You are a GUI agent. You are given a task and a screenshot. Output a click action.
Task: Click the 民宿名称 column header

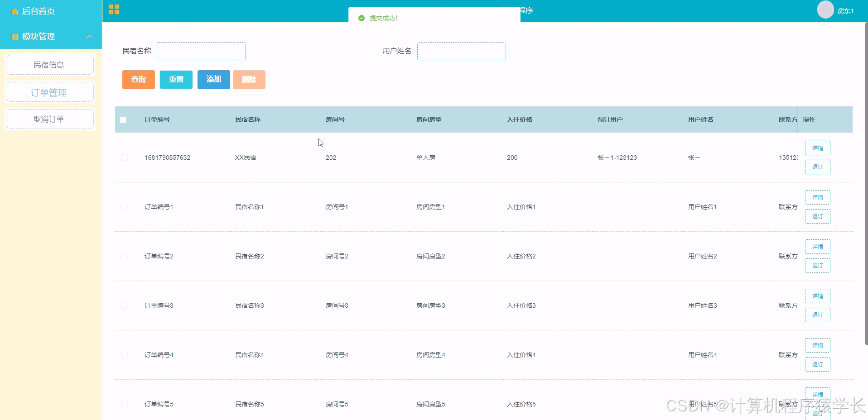[x=248, y=119]
